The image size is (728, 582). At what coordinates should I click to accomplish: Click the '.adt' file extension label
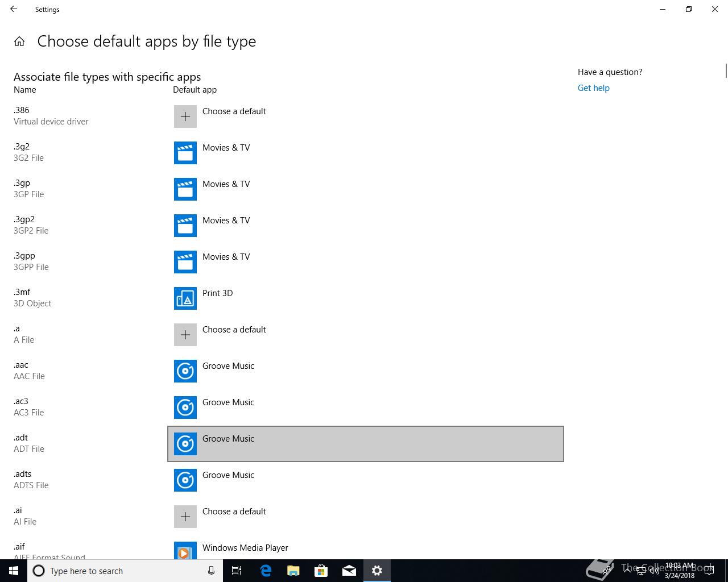(20, 438)
